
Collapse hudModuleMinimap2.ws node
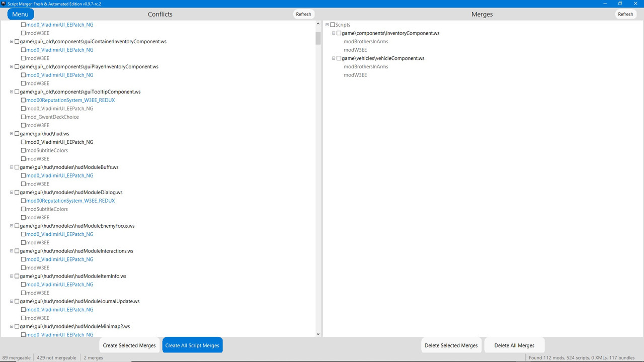pyautogui.click(x=12, y=326)
